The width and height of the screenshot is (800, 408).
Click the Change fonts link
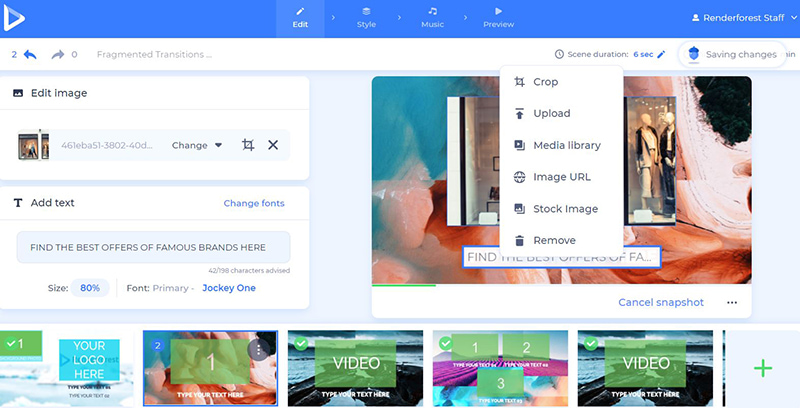pyautogui.click(x=254, y=203)
